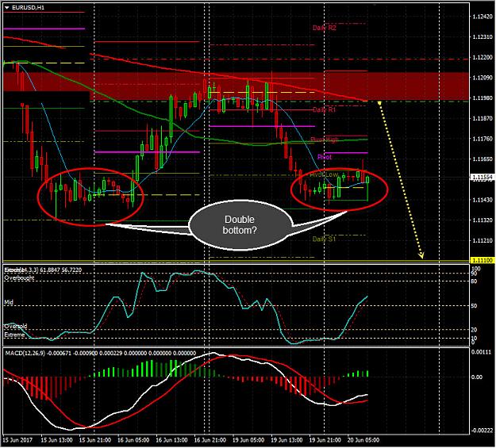
Task: Click the Oversold level label
Action: coord(16,326)
